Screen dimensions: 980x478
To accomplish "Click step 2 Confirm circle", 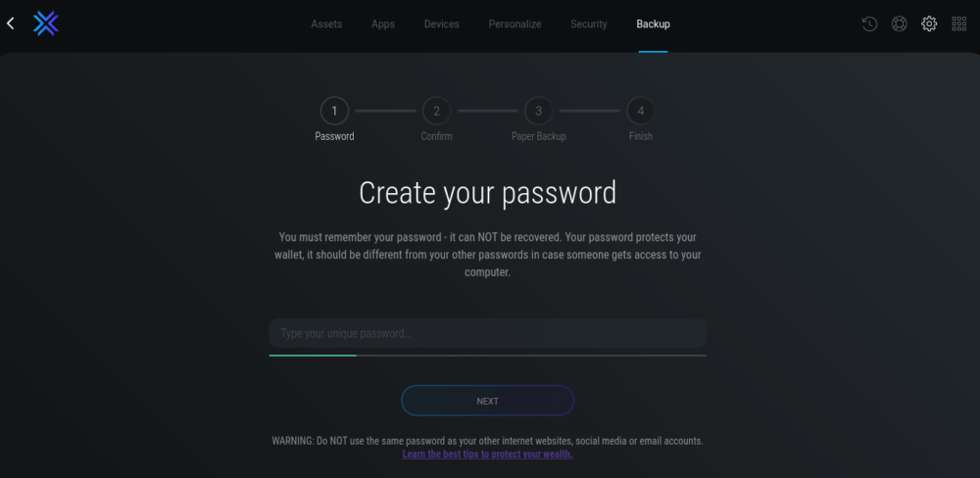I will tap(436, 111).
